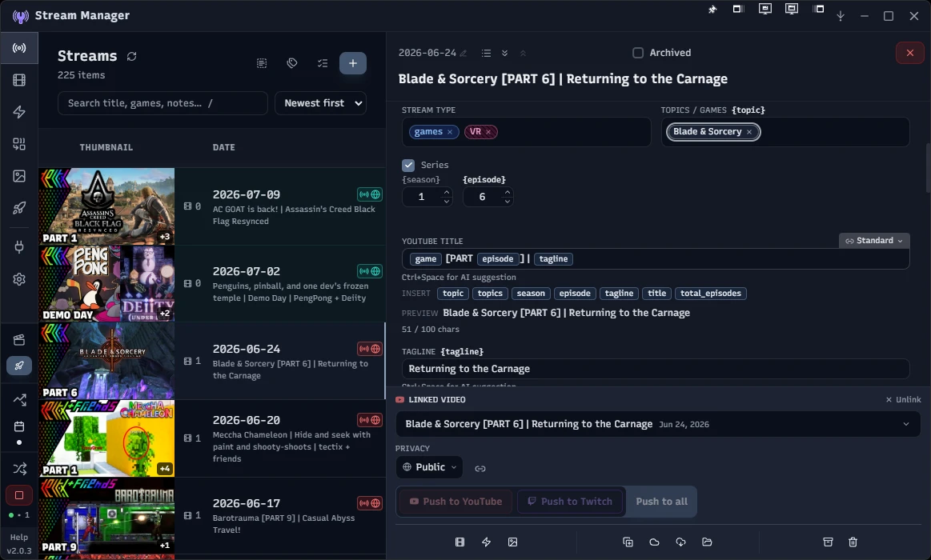This screenshot has width=931, height=560.
Task: Click the pin icon in title bar
Action: 712,9
